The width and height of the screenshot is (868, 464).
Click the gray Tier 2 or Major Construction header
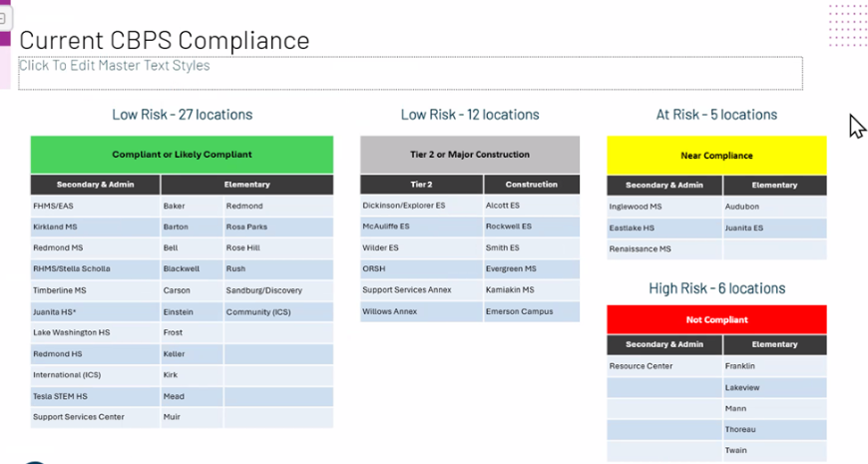tap(469, 155)
